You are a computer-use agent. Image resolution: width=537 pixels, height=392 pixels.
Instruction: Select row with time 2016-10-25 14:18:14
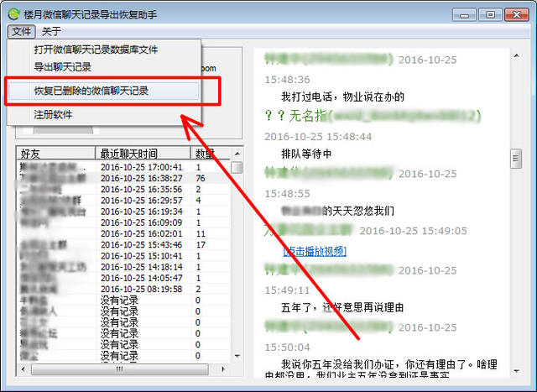(x=123, y=267)
